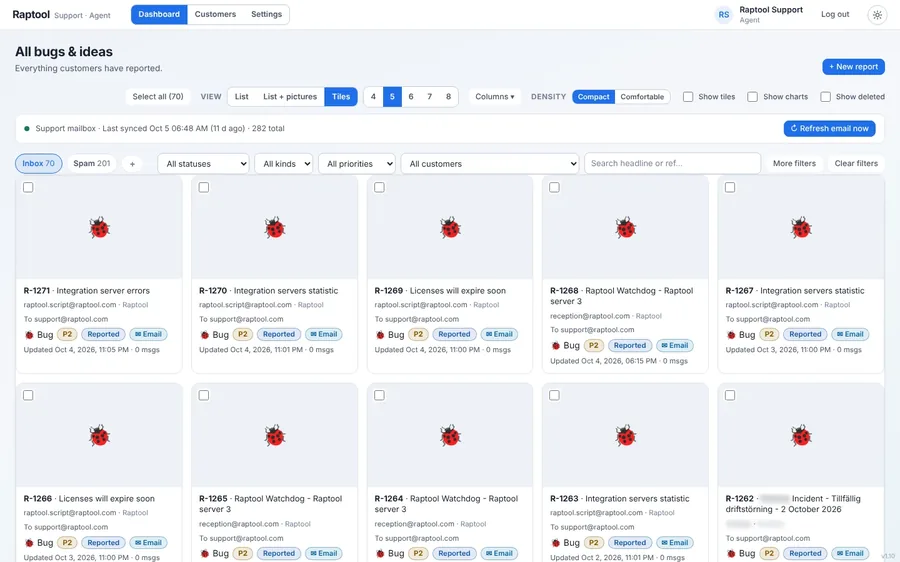The width and height of the screenshot is (900, 562).
Task: Select the R-1266 tile checkbox
Action: click(x=28, y=395)
